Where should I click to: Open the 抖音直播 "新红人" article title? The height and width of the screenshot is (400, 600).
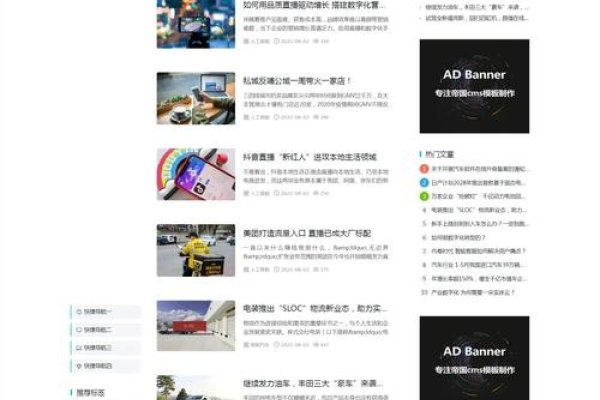pyautogui.click(x=310, y=157)
